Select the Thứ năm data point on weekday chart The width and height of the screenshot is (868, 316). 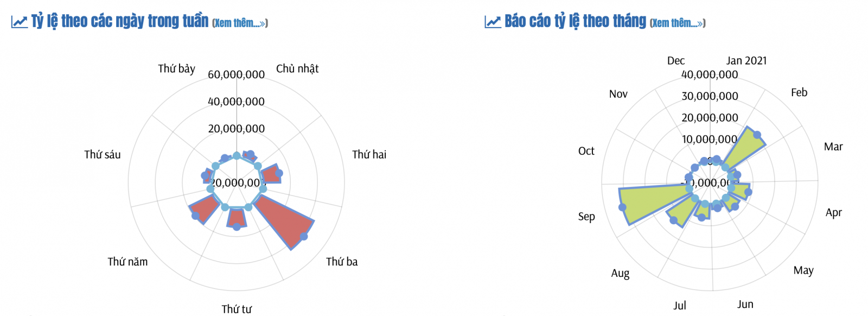196,216
